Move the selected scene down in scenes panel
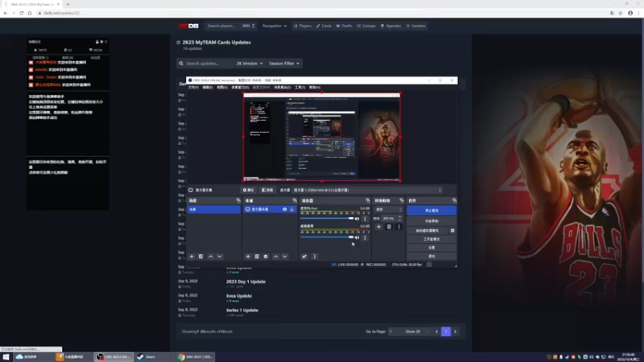 220,257
